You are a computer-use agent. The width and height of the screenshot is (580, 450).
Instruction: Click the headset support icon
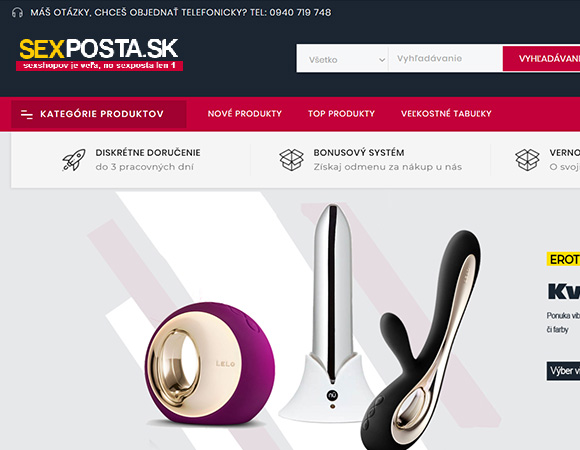click(x=17, y=13)
